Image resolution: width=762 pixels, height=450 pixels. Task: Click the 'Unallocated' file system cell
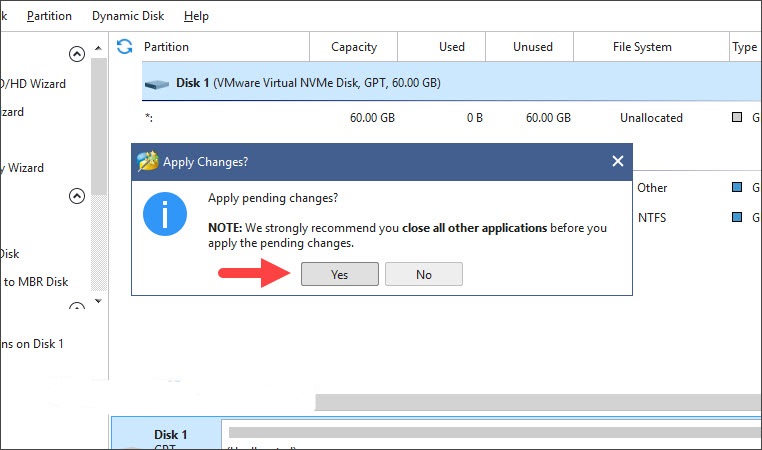point(651,118)
